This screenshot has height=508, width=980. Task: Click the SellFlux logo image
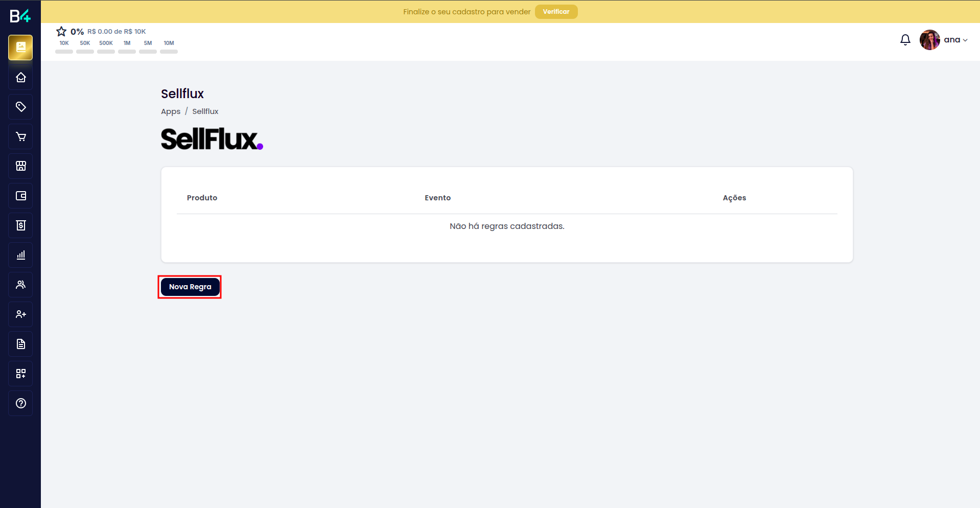pyautogui.click(x=212, y=139)
